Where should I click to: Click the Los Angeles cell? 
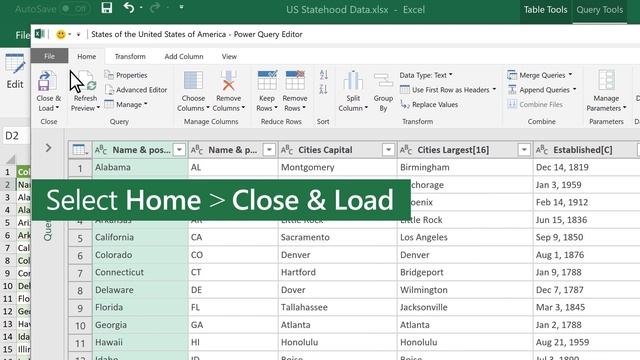tap(465, 238)
